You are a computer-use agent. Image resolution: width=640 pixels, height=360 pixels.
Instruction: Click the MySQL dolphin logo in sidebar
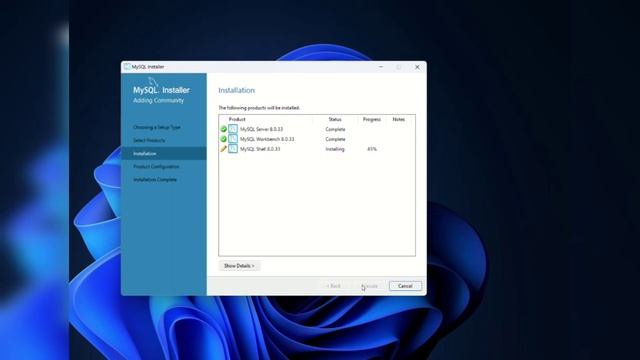(153, 82)
